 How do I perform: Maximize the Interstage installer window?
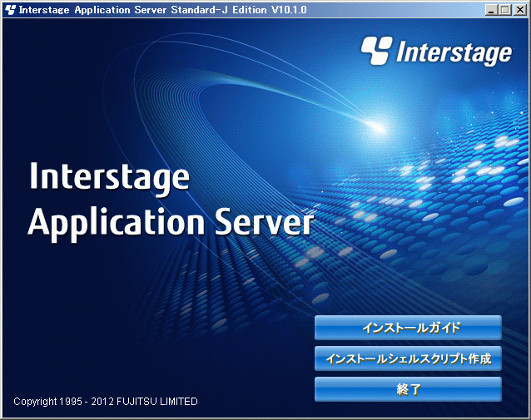coord(504,10)
